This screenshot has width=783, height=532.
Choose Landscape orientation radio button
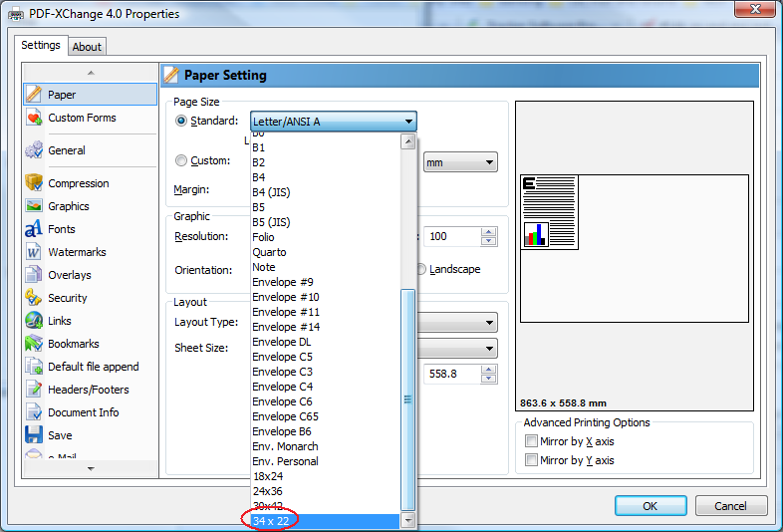[x=421, y=269]
